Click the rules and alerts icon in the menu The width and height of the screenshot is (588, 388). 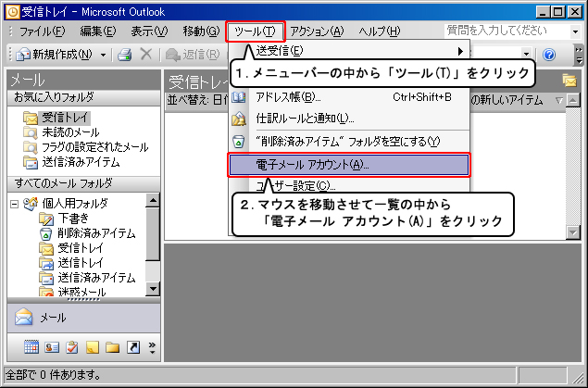pos(239,119)
